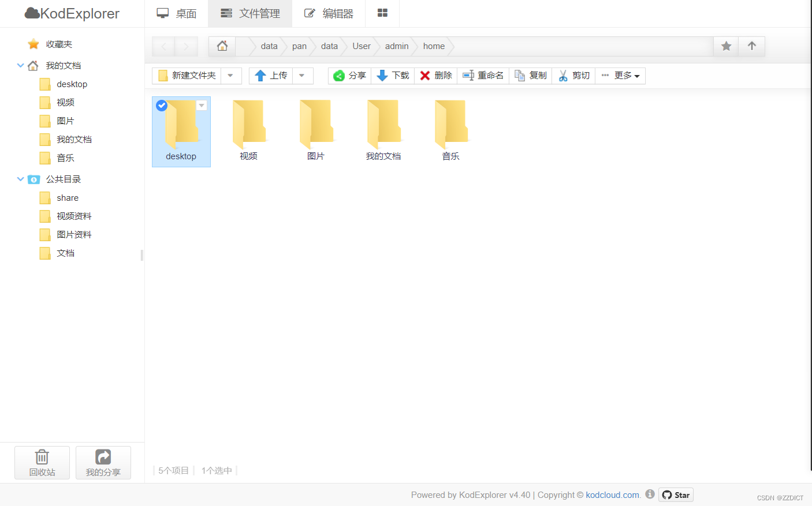Click the 复制 copy toolbar button
This screenshot has height=506, width=812.
pos(530,76)
